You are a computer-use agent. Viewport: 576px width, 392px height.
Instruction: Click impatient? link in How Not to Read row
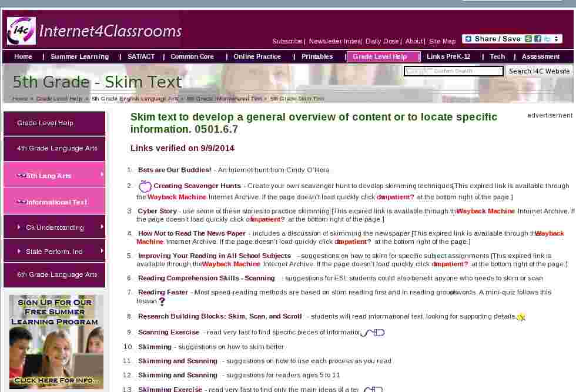tap(353, 242)
